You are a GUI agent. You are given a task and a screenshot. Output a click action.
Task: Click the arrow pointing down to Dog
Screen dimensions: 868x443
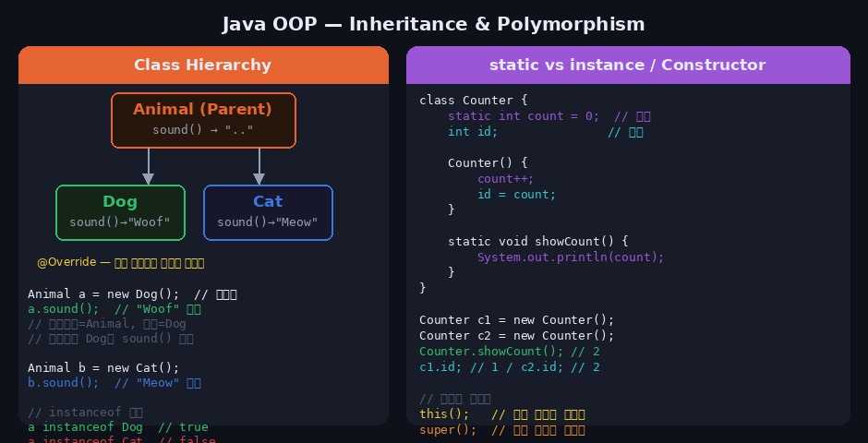point(148,166)
